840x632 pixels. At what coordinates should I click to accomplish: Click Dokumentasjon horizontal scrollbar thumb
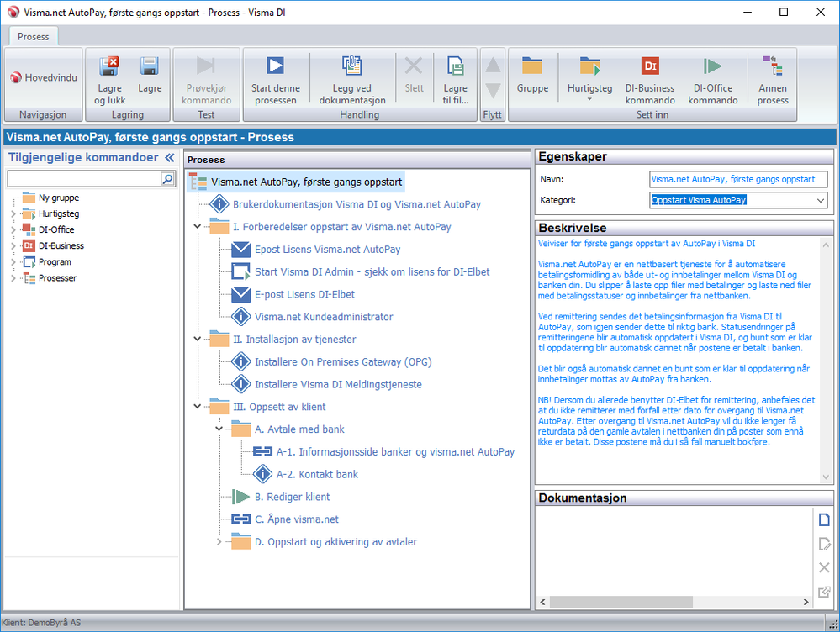click(621, 602)
